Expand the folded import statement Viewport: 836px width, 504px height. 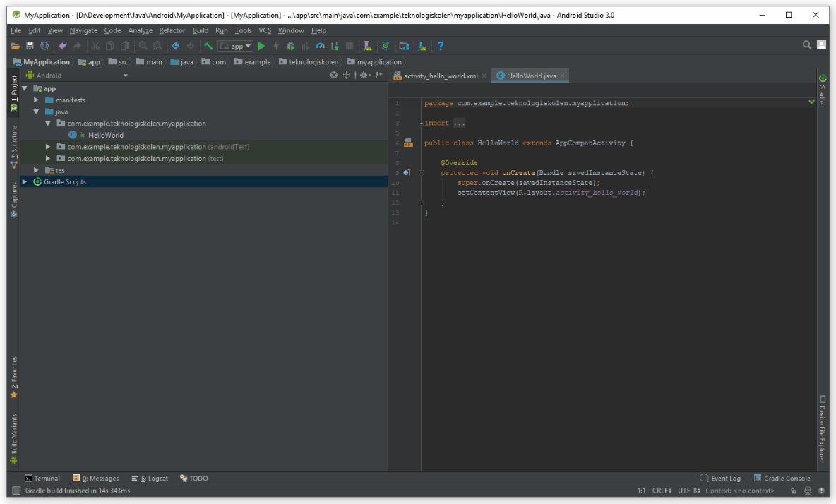point(422,123)
